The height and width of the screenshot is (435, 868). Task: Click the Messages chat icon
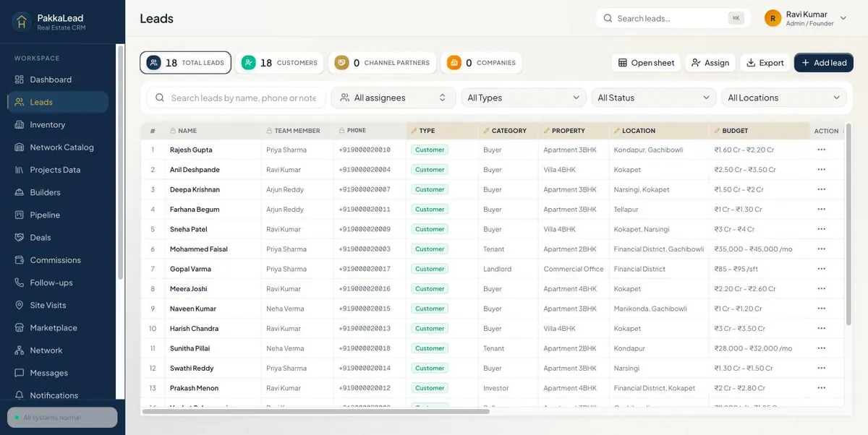click(x=20, y=373)
